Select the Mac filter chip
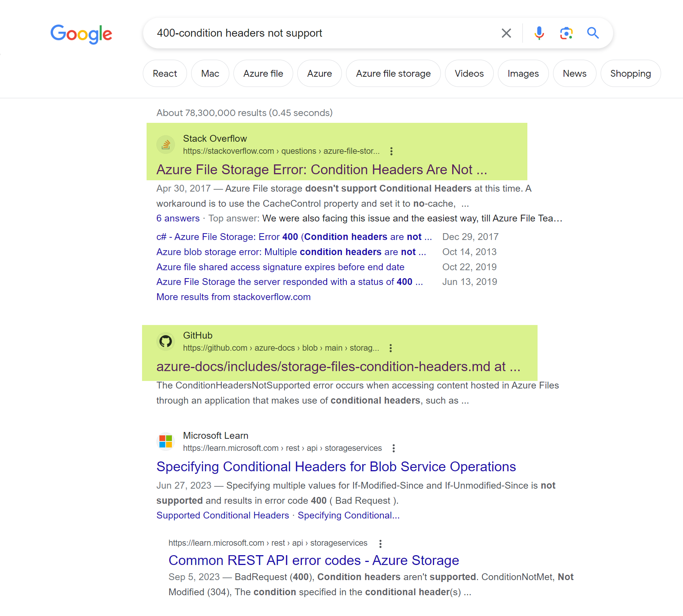Viewport: 683px width, 616px height. (x=210, y=73)
